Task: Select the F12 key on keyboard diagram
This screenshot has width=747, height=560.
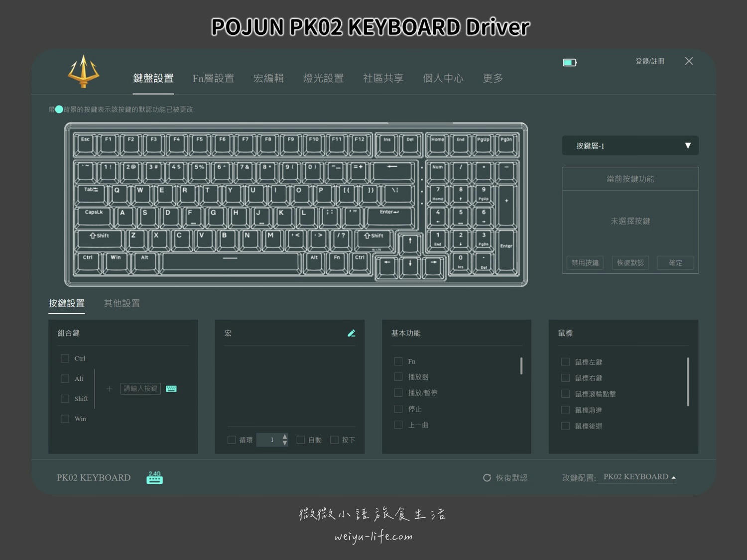Action: click(x=360, y=144)
